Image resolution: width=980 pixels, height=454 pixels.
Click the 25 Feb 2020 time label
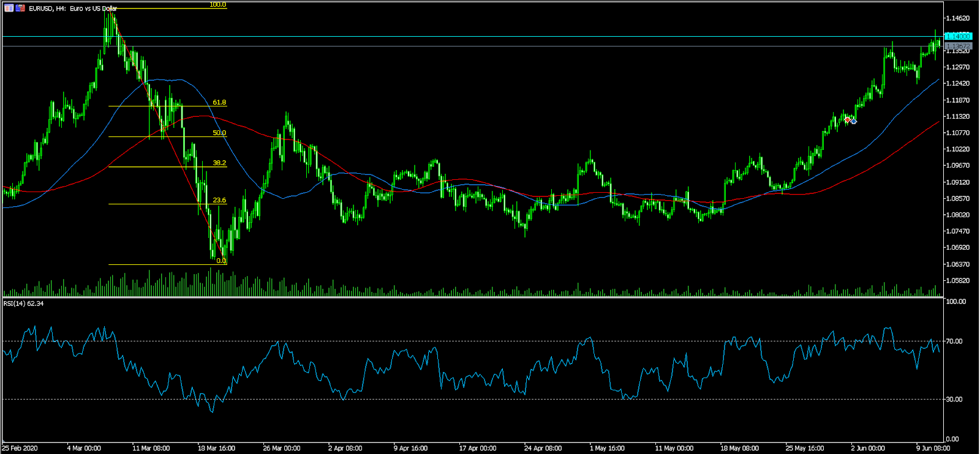pyautogui.click(x=20, y=448)
